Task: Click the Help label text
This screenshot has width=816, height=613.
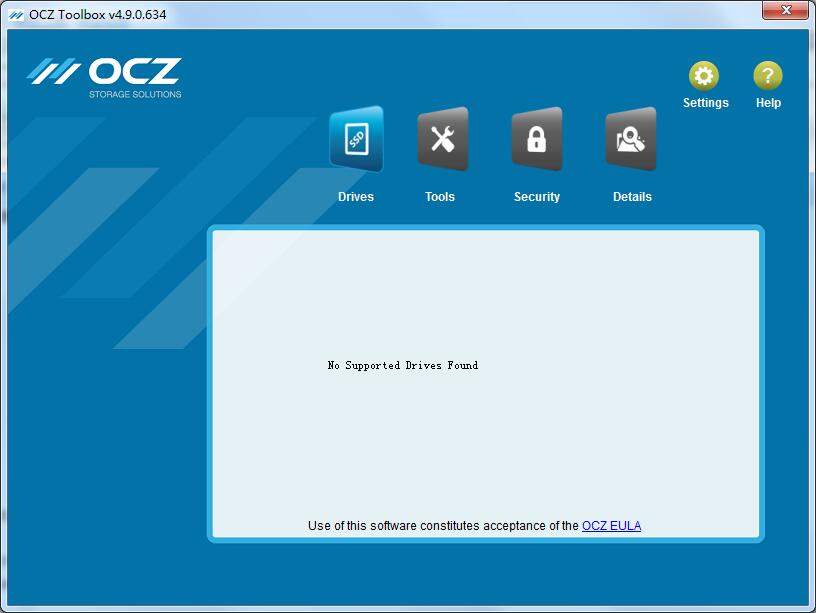Action: point(767,102)
